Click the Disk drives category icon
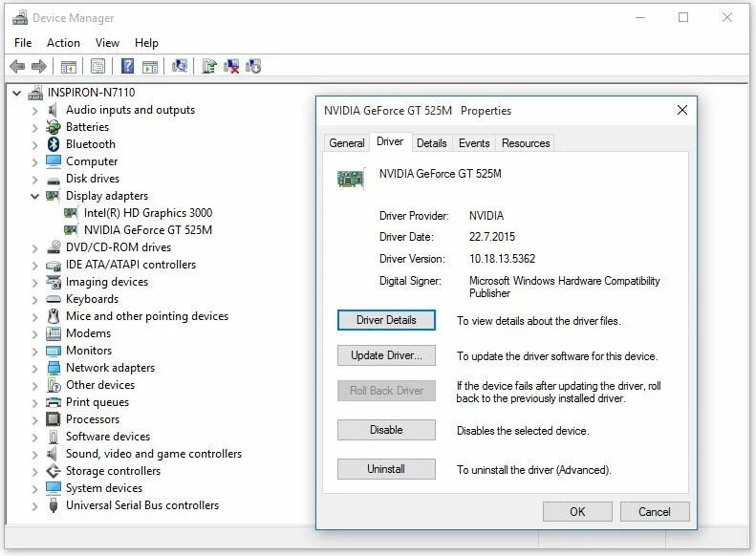 point(53,181)
